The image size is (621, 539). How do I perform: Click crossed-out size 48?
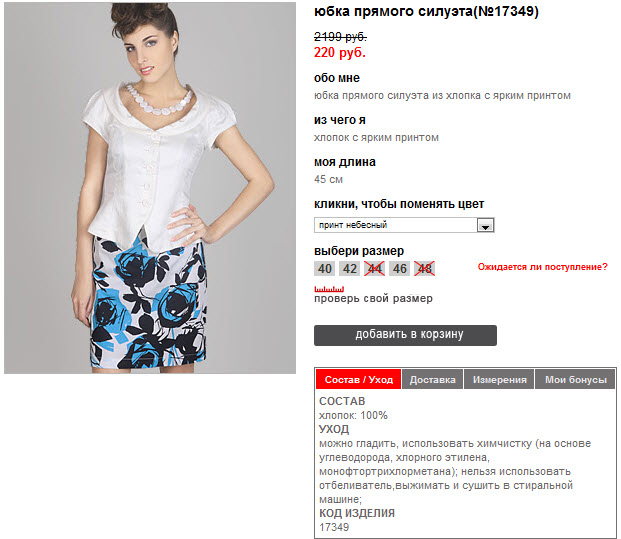[x=425, y=269]
